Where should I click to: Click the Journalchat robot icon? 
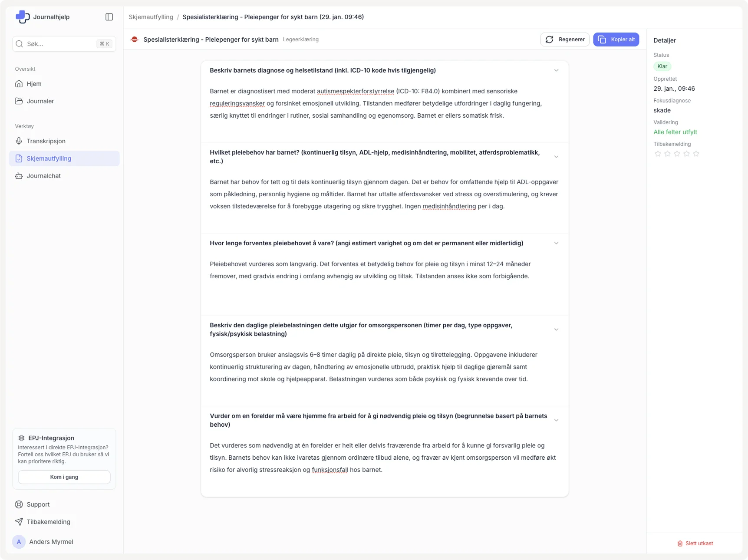[x=19, y=176]
